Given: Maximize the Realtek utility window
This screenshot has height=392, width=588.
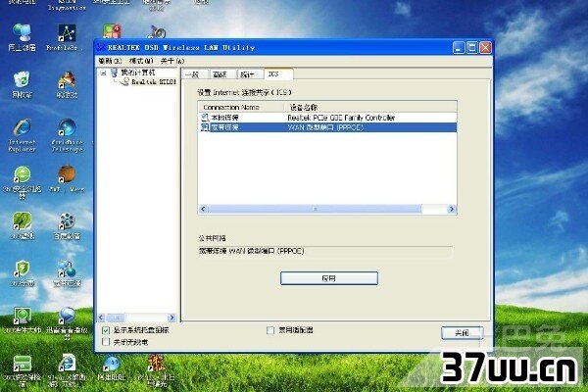Looking at the screenshot, I should 472,48.
